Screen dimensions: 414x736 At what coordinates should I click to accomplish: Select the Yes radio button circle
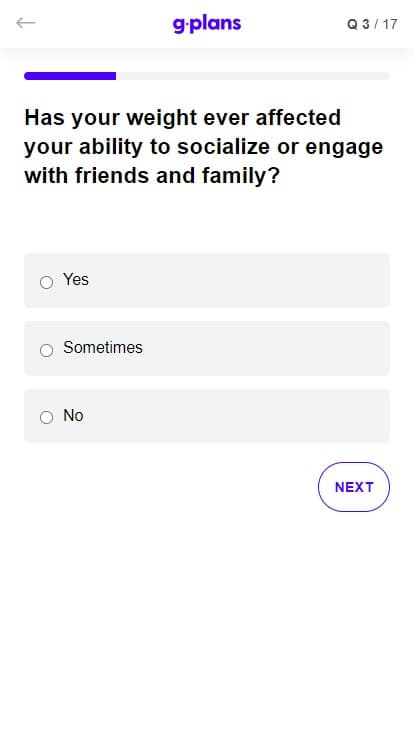[x=46, y=282]
